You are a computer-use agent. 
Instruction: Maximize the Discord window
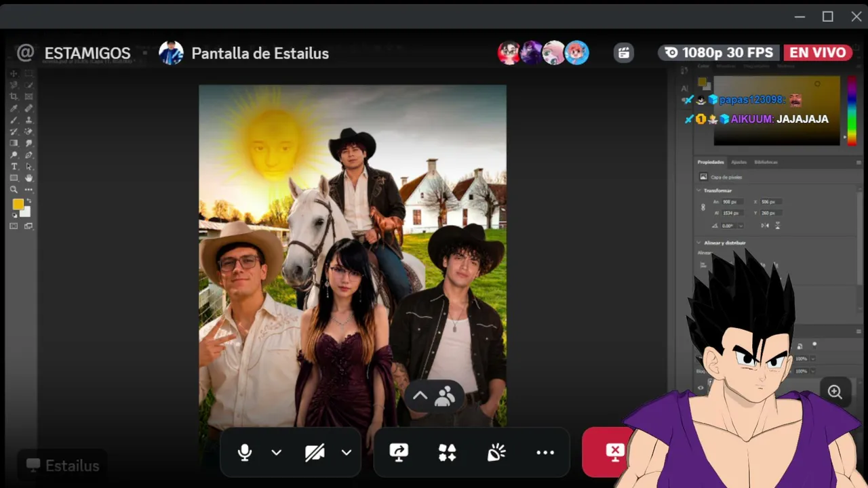point(827,16)
